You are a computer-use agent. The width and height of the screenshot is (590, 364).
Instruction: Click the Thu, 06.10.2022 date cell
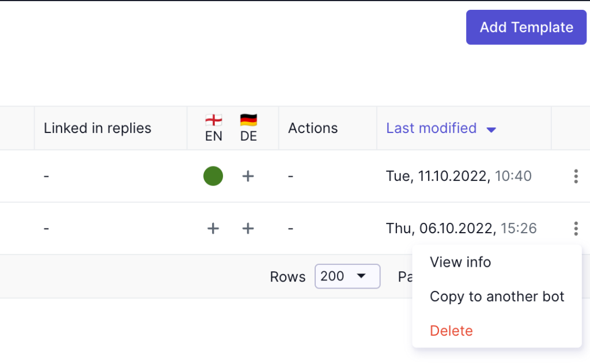pyautogui.click(x=462, y=228)
